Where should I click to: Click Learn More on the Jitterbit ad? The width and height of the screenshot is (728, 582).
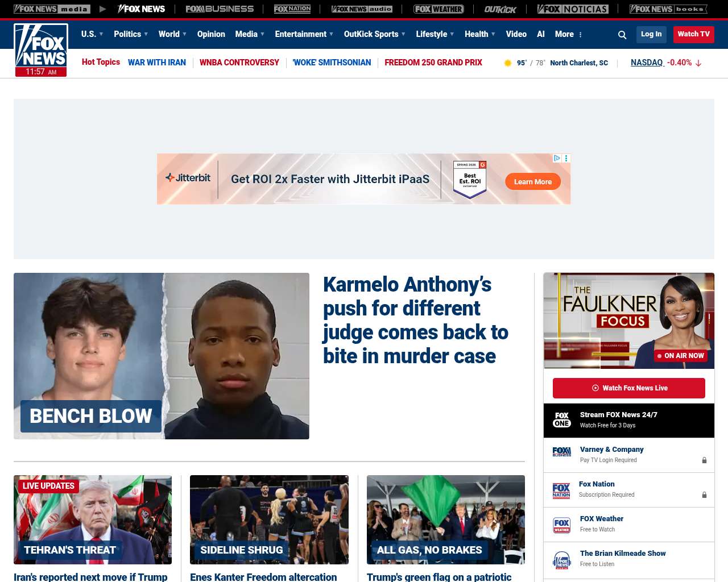coord(533,182)
